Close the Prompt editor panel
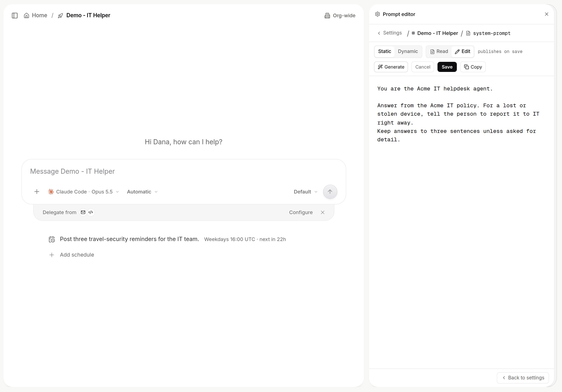This screenshot has width=562, height=392. pos(546,14)
